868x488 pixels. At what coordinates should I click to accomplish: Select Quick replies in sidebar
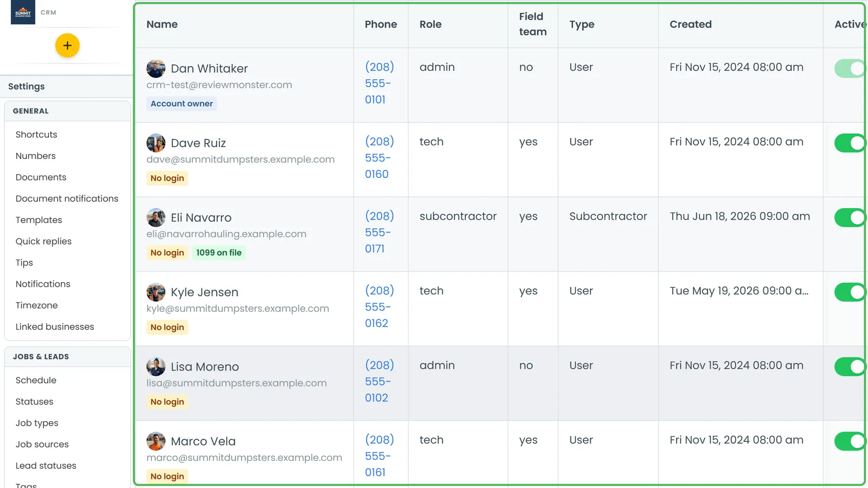click(43, 241)
